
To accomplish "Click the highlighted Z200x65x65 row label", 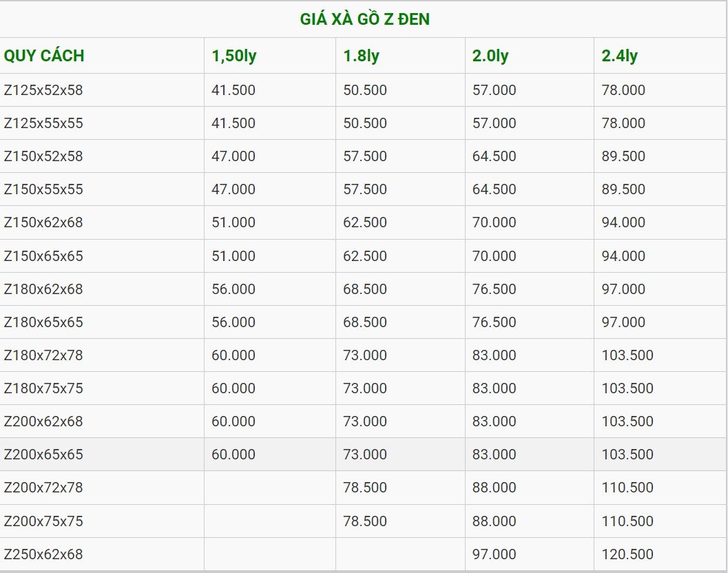I will point(43,455).
